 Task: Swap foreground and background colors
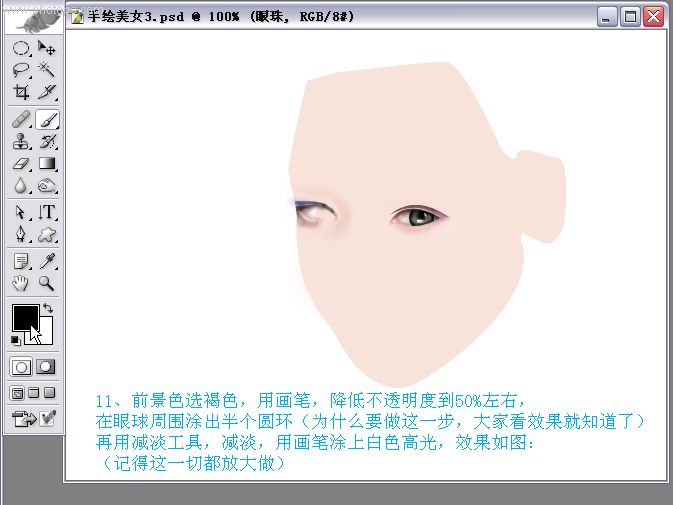click(x=48, y=308)
